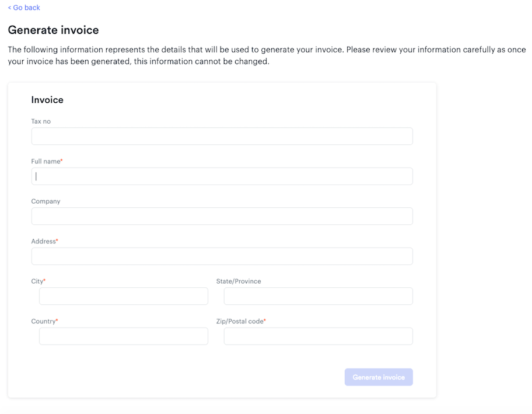
Task: Click the Full name label text
Action: 47,161
